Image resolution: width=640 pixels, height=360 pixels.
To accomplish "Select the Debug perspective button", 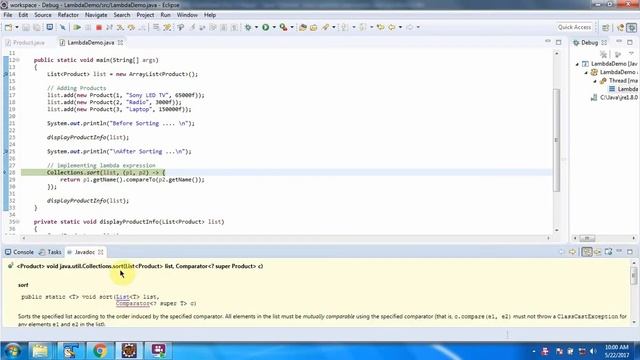I will pos(631,27).
